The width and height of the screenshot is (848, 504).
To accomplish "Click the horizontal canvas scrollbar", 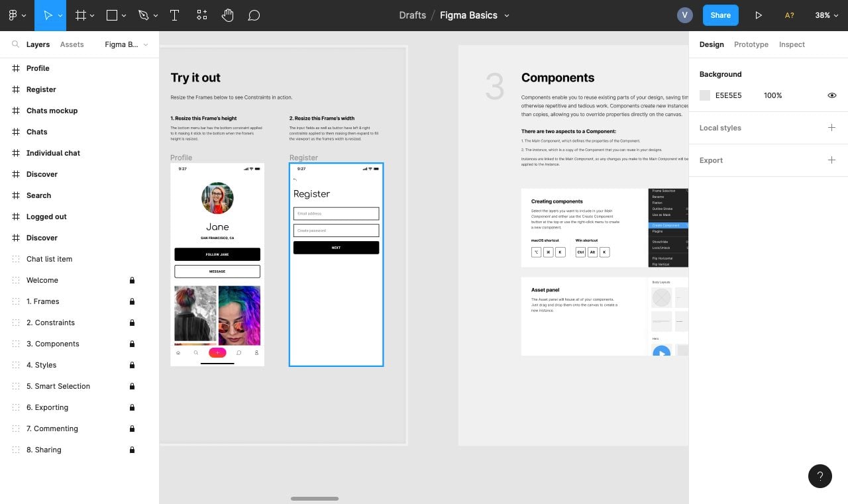I will pos(314,498).
